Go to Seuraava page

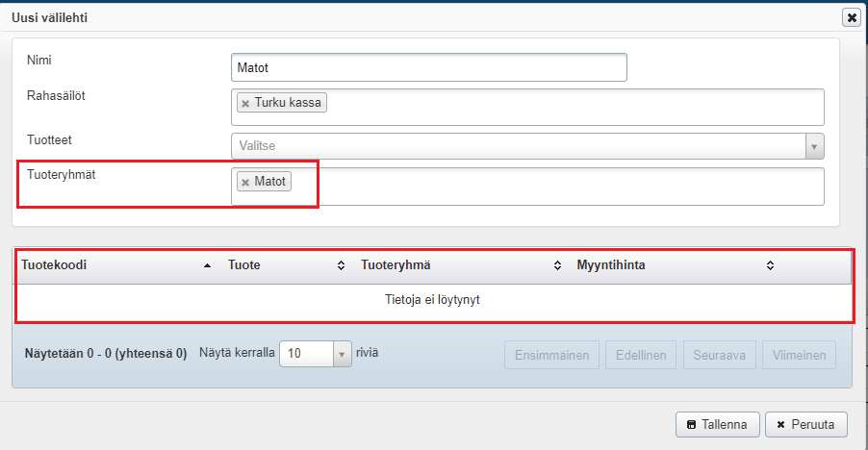pyautogui.click(x=719, y=355)
